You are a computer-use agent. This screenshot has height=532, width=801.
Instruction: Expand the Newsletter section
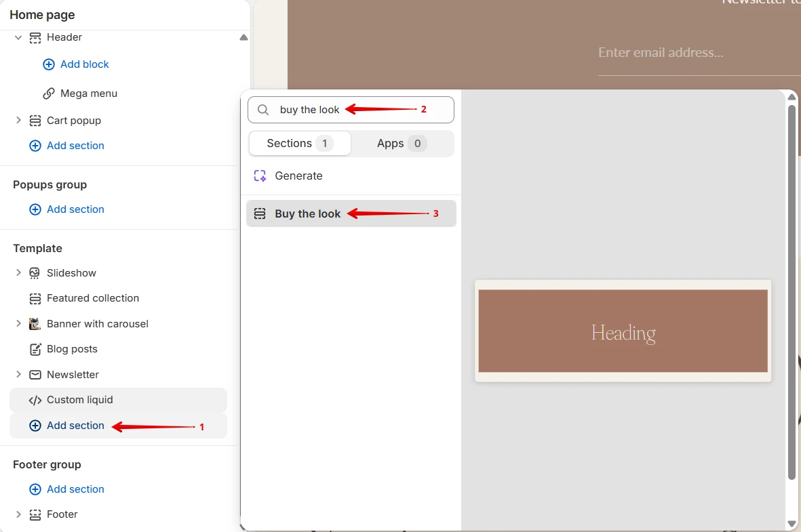tap(18, 374)
